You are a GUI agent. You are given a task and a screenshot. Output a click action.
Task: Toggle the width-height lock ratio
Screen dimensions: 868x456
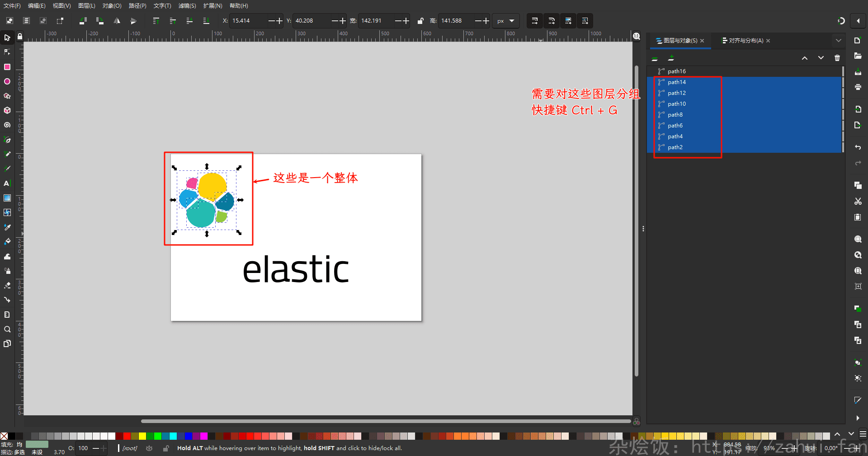click(x=420, y=21)
